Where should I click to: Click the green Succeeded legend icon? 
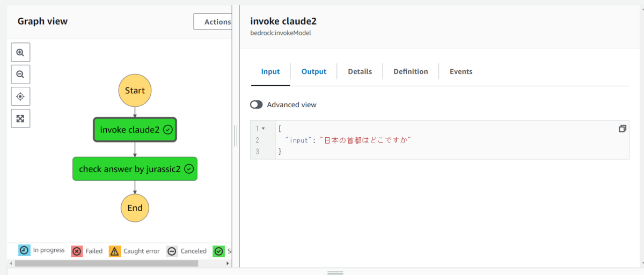click(218, 251)
